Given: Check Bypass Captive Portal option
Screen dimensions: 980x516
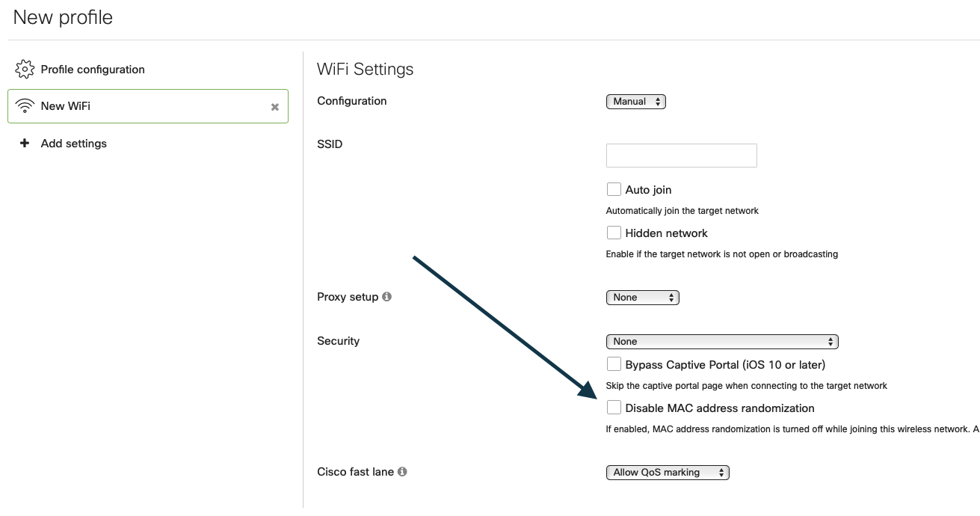Looking at the screenshot, I should click(x=614, y=364).
